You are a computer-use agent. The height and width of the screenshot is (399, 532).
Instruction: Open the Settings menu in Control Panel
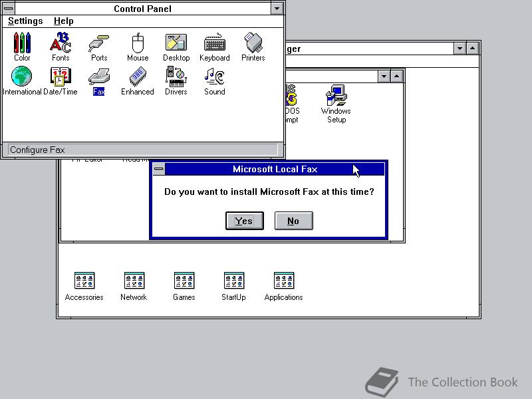25,21
